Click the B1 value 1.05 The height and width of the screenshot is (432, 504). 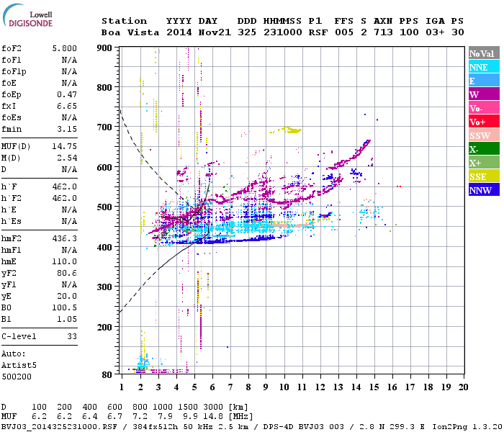67,320
